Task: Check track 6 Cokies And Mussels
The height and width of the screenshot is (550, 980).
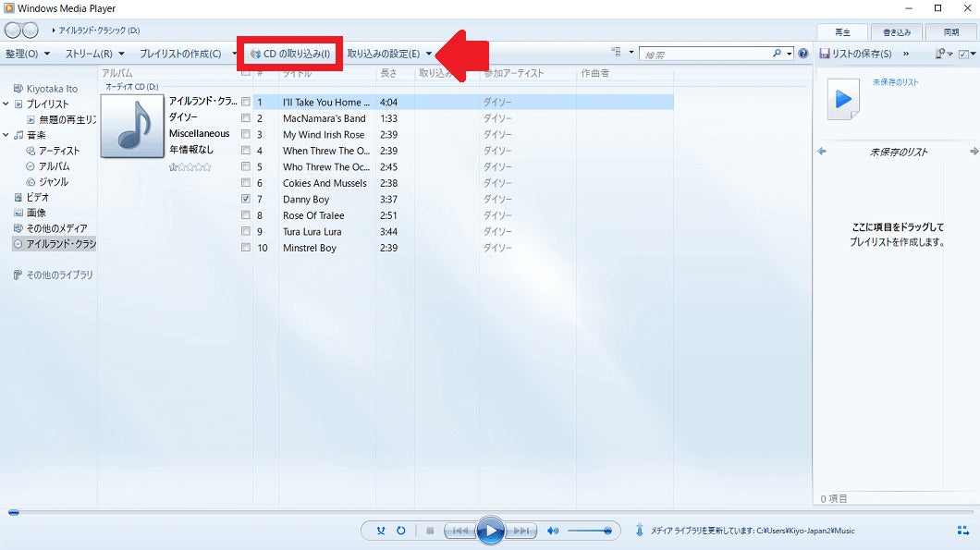Action: coord(246,183)
